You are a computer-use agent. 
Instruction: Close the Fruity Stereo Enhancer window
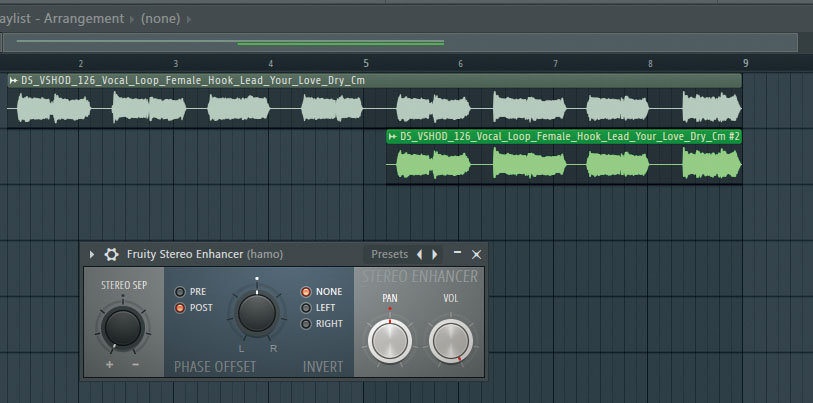[476, 254]
